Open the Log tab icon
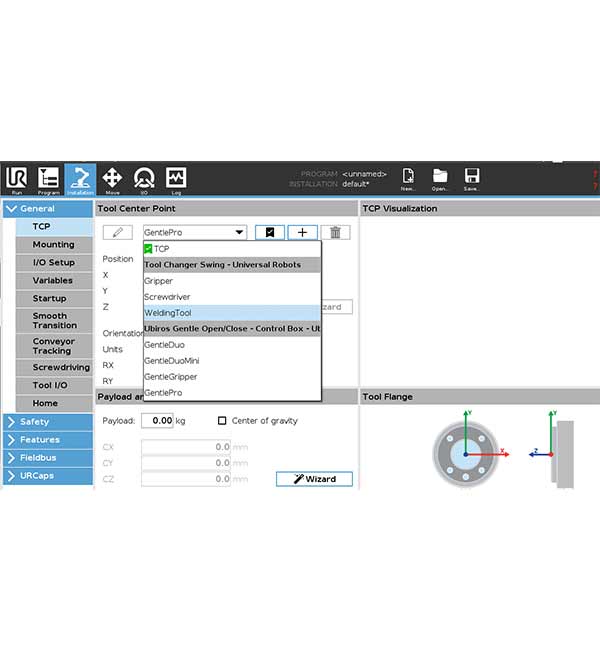The image size is (600, 650). pyautogui.click(x=176, y=179)
